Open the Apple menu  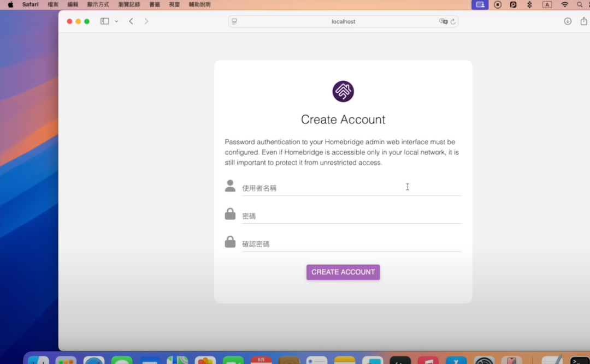10,4
